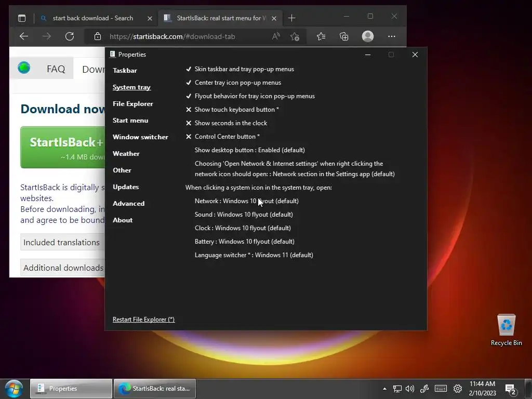Viewport: 532px width, 399px height.
Task: Change Show desktop button setting
Action: (x=250, y=150)
